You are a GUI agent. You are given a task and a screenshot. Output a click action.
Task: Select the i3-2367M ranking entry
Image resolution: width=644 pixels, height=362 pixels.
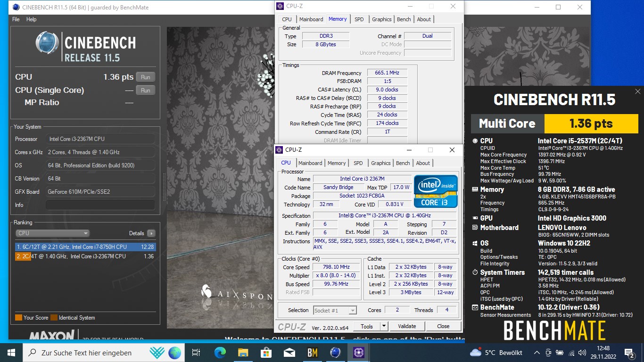[85, 256]
